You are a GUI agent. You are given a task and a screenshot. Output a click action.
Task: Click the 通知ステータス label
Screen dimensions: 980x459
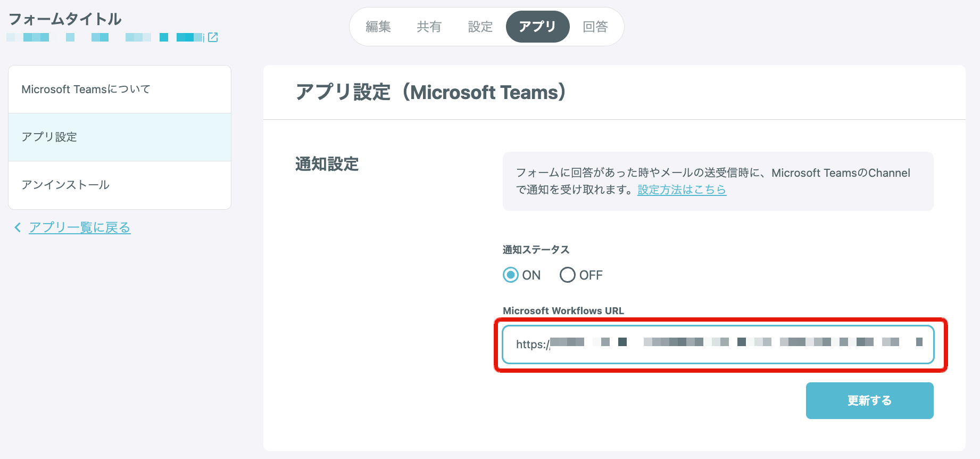(x=536, y=250)
